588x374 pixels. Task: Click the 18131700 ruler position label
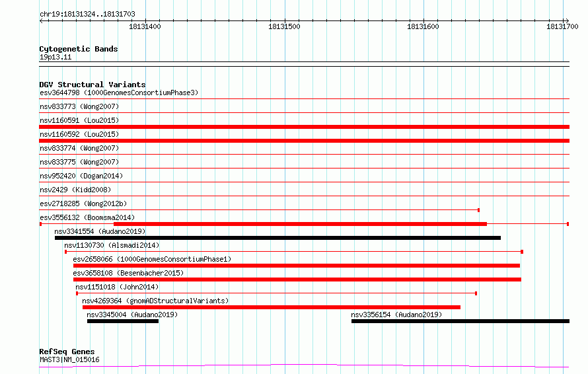point(562,26)
